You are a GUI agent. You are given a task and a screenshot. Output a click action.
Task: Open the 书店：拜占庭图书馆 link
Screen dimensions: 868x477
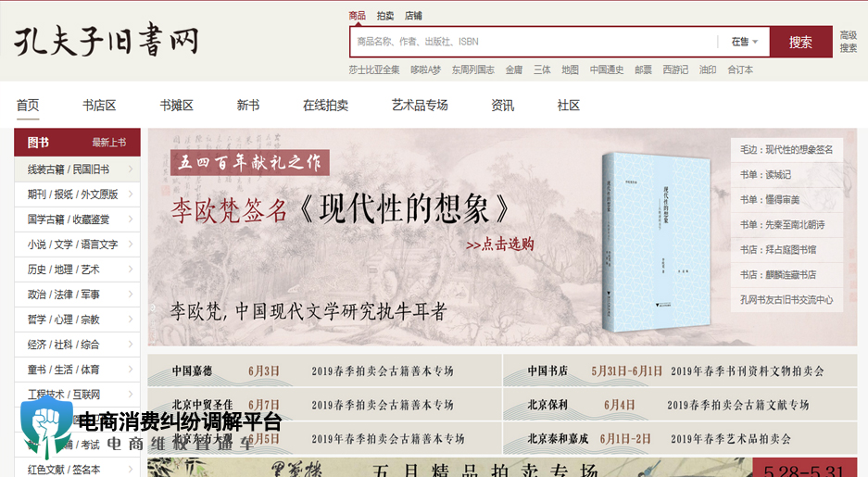(x=786, y=249)
